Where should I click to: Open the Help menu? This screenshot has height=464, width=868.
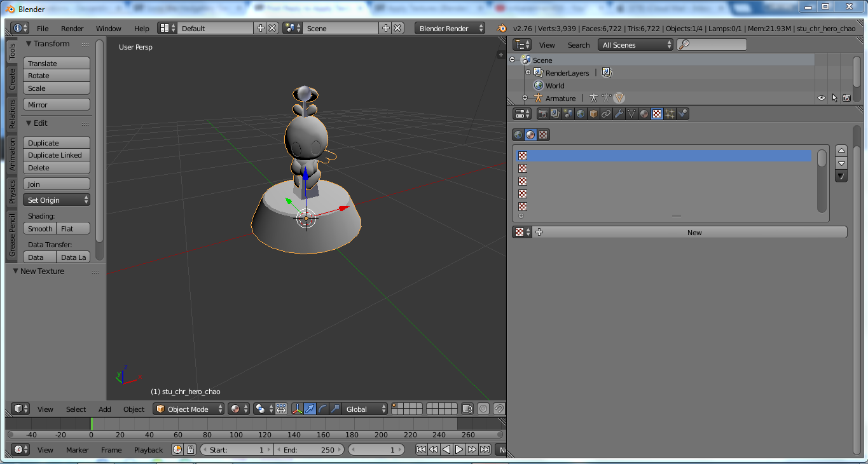click(142, 28)
